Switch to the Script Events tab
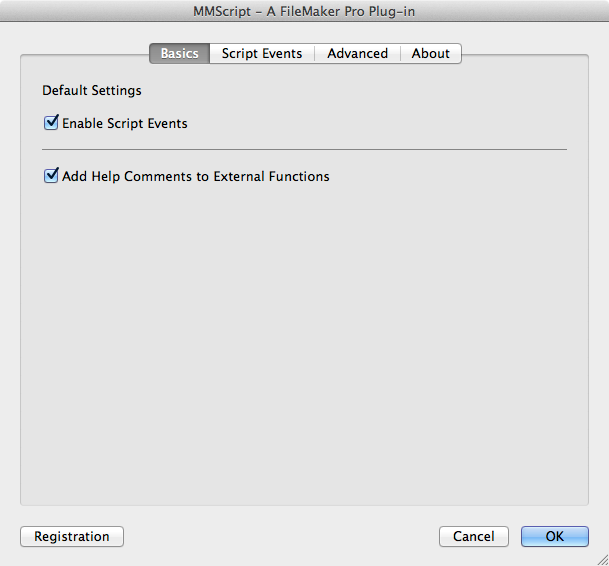Image resolution: width=609 pixels, height=566 pixels. click(262, 53)
